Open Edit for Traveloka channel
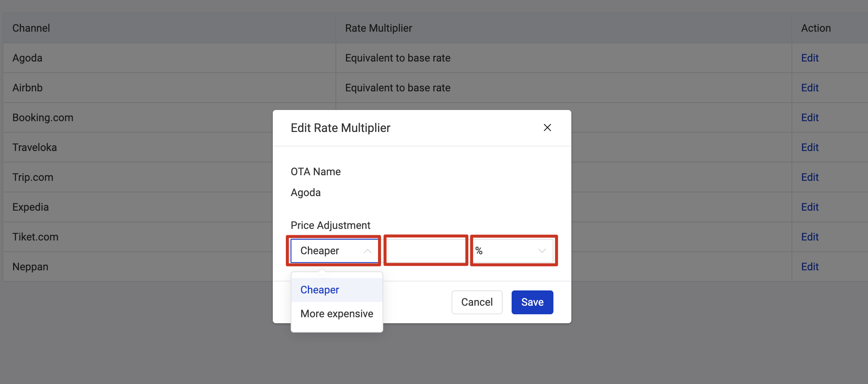The height and width of the screenshot is (384, 868). [x=809, y=147]
